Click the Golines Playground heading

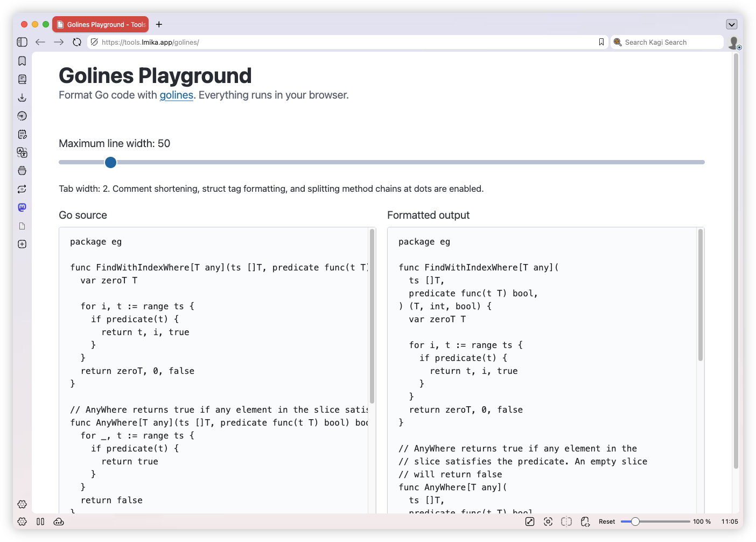point(155,75)
